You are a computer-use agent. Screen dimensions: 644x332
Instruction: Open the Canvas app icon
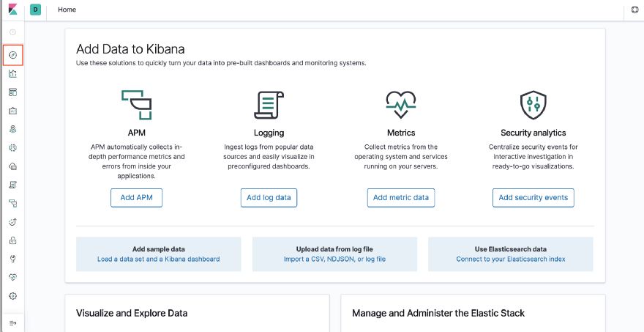(x=12, y=111)
